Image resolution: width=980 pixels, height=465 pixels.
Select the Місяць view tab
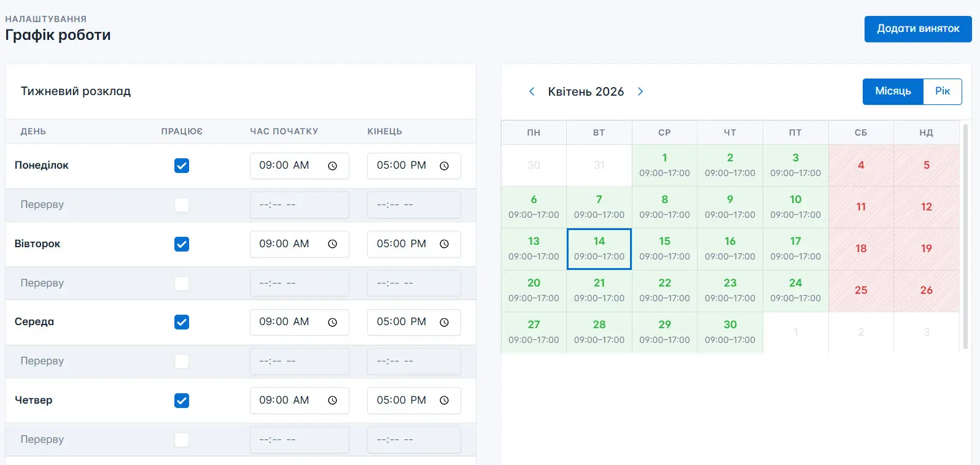tap(893, 91)
